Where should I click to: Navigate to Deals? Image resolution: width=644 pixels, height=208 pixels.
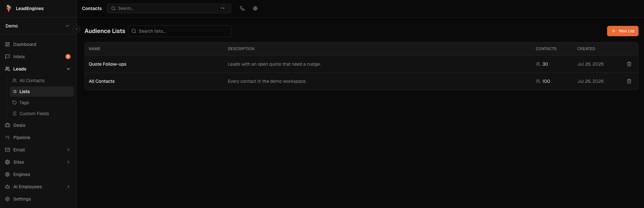(38, 125)
